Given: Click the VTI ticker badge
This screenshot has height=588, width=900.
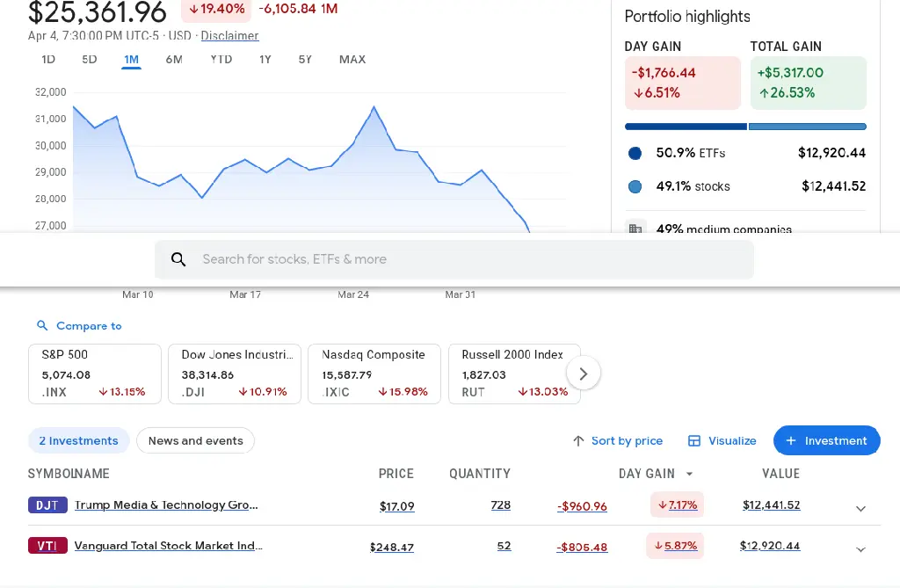Looking at the screenshot, I should point(47,546).
